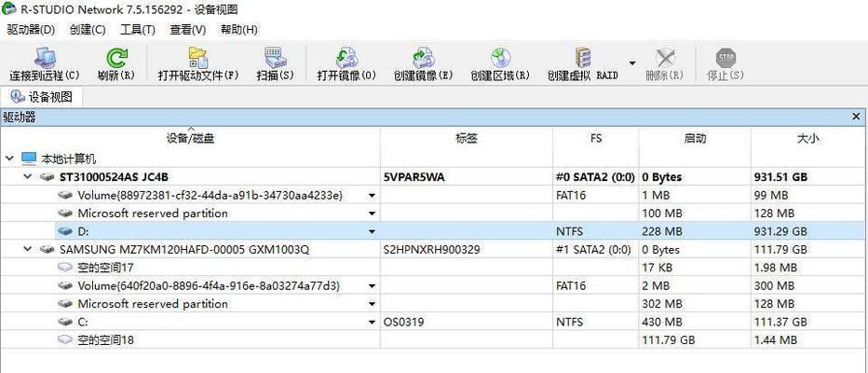This screenshot has width=868, height=373.
Task: Click the ST31000524AS hard disk icon
Action: (47, 177)
